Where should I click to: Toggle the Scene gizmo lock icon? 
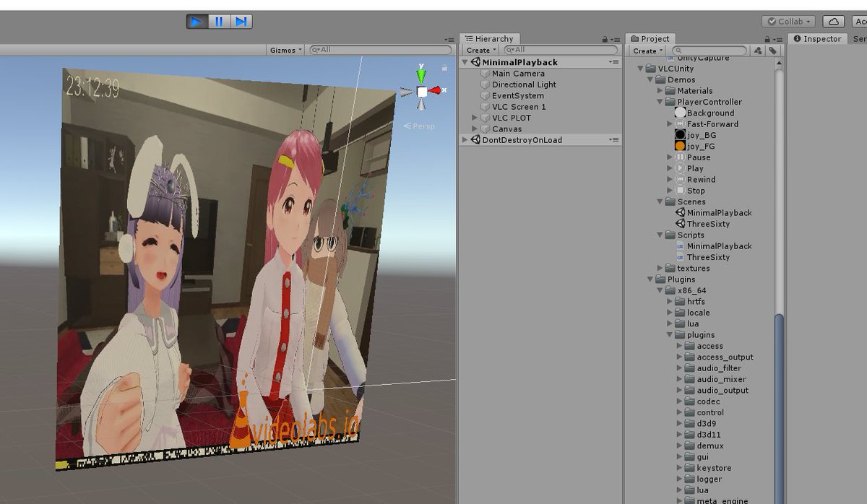tap(444, 67)
